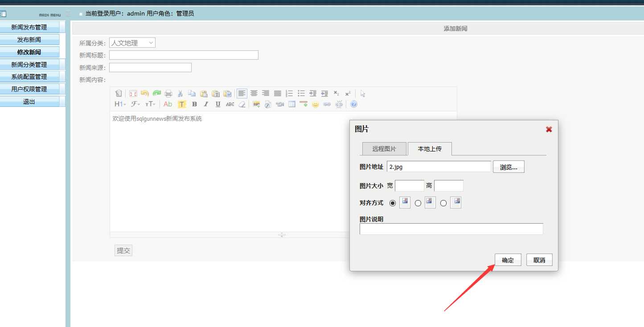Click the insert hyperlink chain icon
644x327 pixels.
coord(327,104)
